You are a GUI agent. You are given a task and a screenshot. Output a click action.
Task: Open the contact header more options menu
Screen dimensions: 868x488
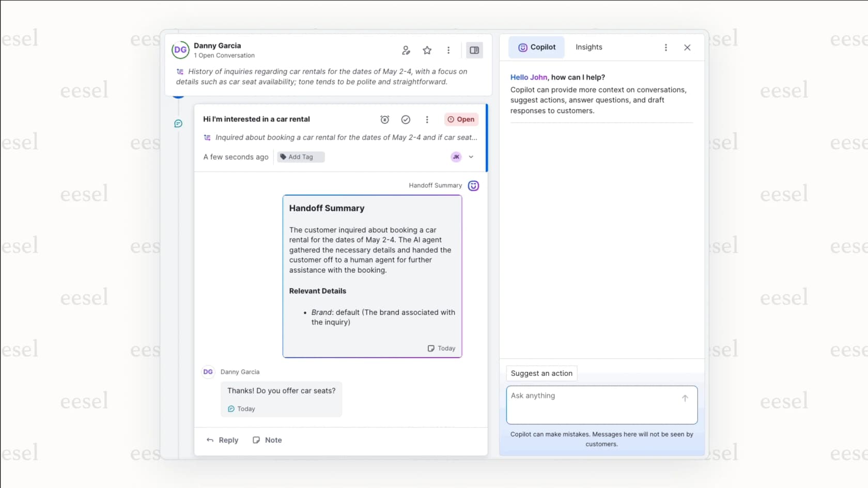click(x=448, y=50)
